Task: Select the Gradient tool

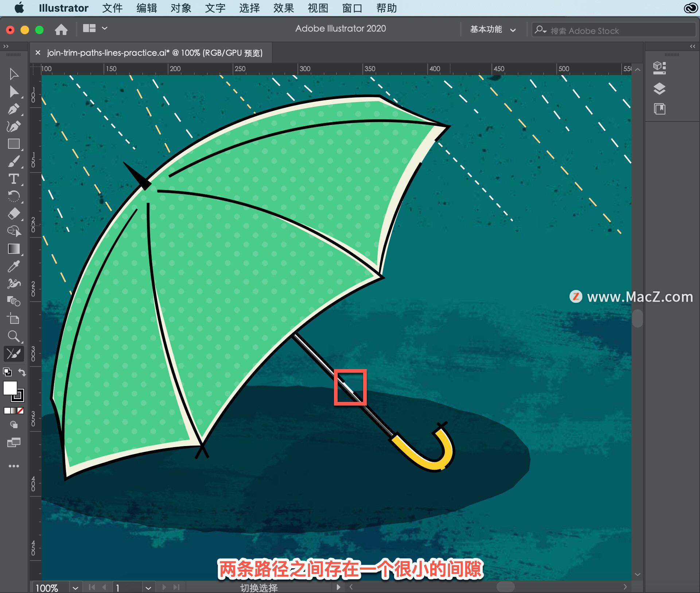Action: 14,249
